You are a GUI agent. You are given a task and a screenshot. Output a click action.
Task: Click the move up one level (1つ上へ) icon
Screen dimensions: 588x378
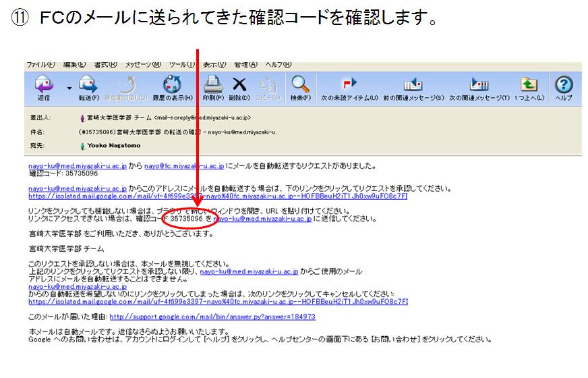pos(529,85)
